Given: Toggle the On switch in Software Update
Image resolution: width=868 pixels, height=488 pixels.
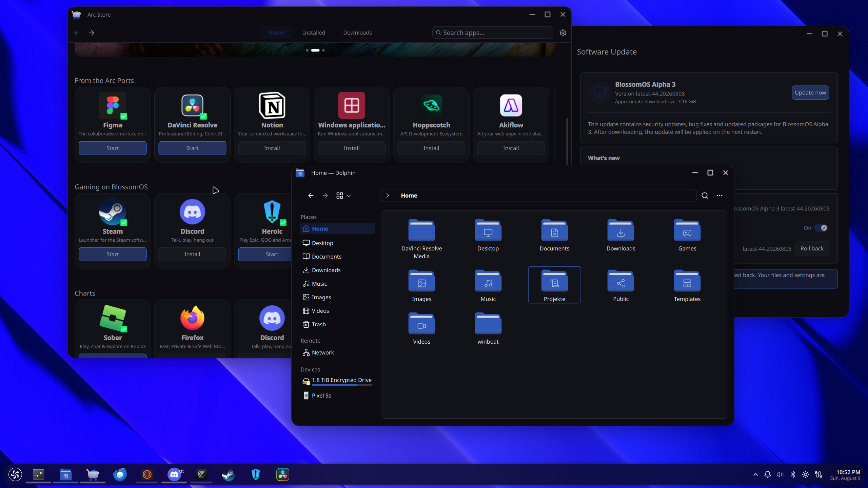Looking at the screenshot, I should (821, 228).
